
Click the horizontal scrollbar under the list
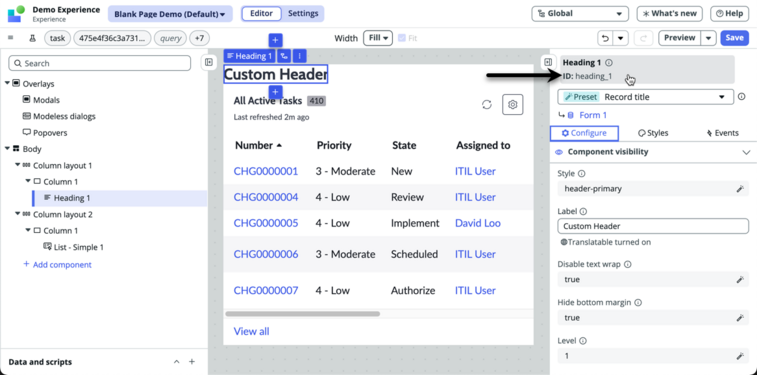tap(303, 314)
